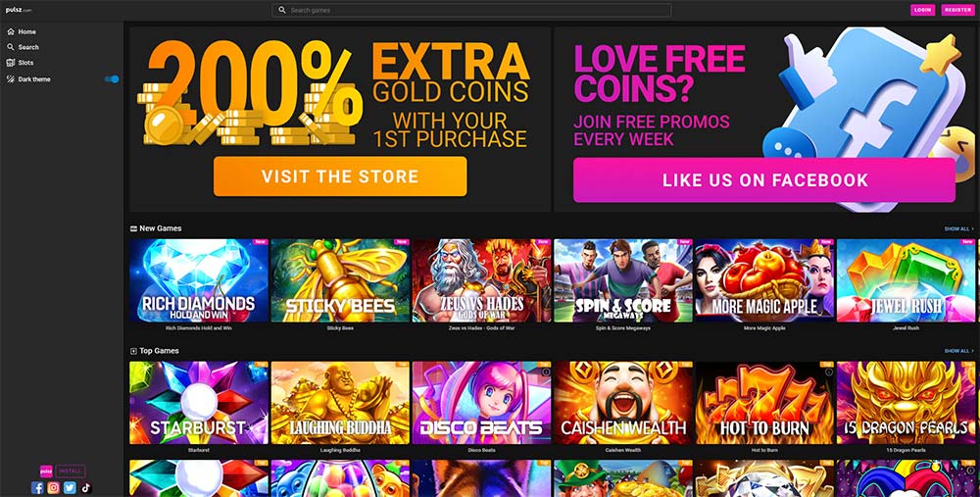Toggle the Dark theme switch
980x497 pixels.
(x=112, y=79)
